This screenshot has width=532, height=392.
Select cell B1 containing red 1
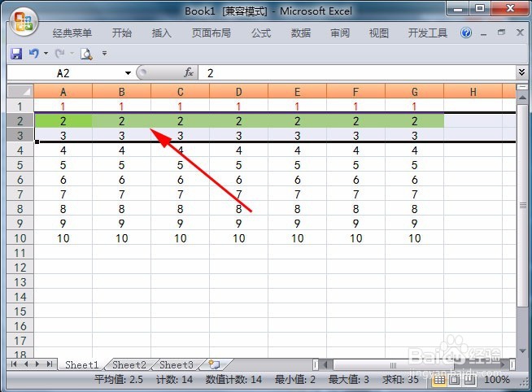coord(121,107)
